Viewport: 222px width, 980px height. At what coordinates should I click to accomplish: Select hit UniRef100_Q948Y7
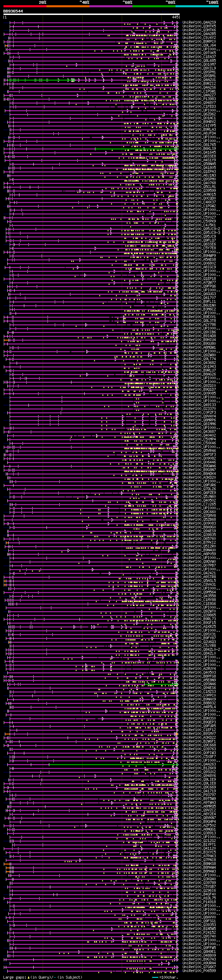pyautogui.click(x=199, y=103)
